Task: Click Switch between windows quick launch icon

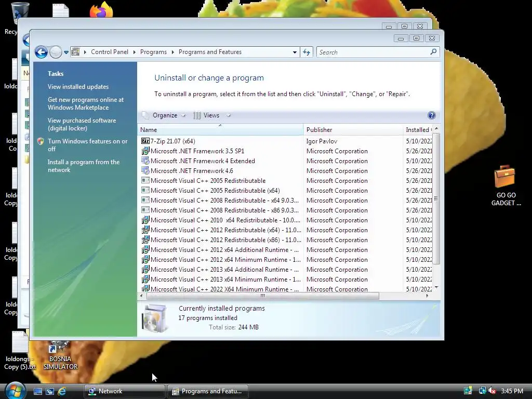Action: pos(49,391)
